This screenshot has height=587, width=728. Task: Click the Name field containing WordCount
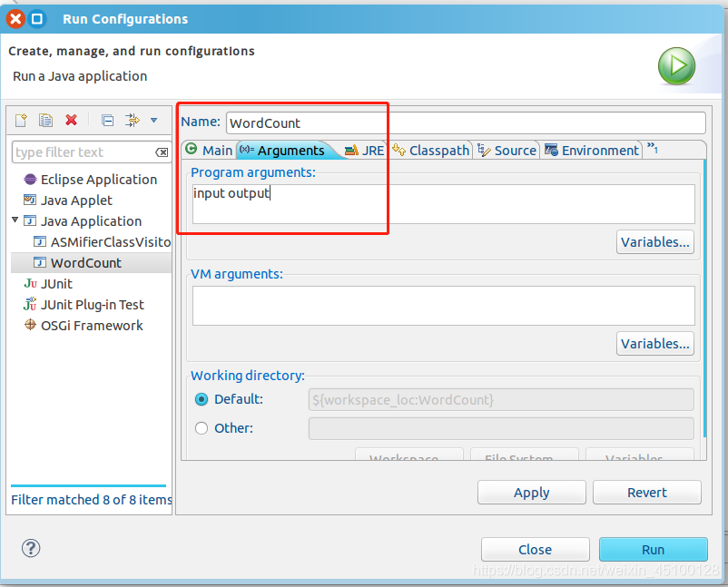tap(467, 123)
